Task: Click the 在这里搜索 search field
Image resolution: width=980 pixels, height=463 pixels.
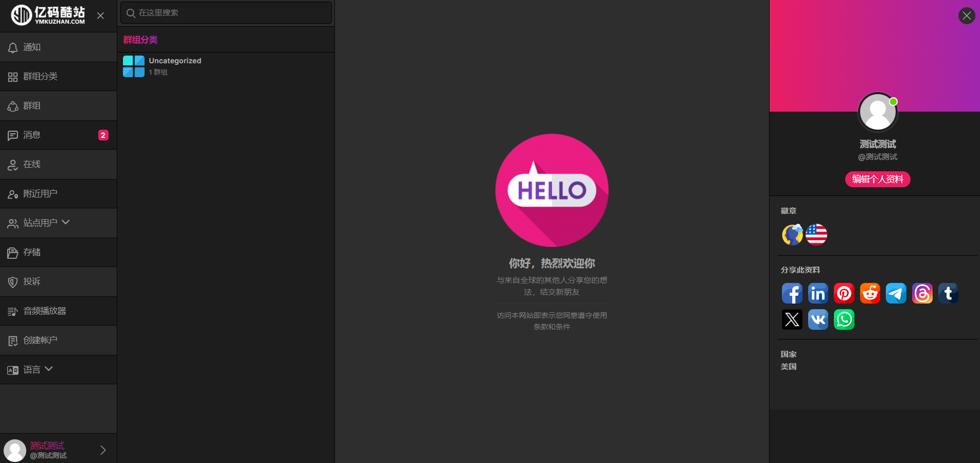Action: tap(231, 13)
